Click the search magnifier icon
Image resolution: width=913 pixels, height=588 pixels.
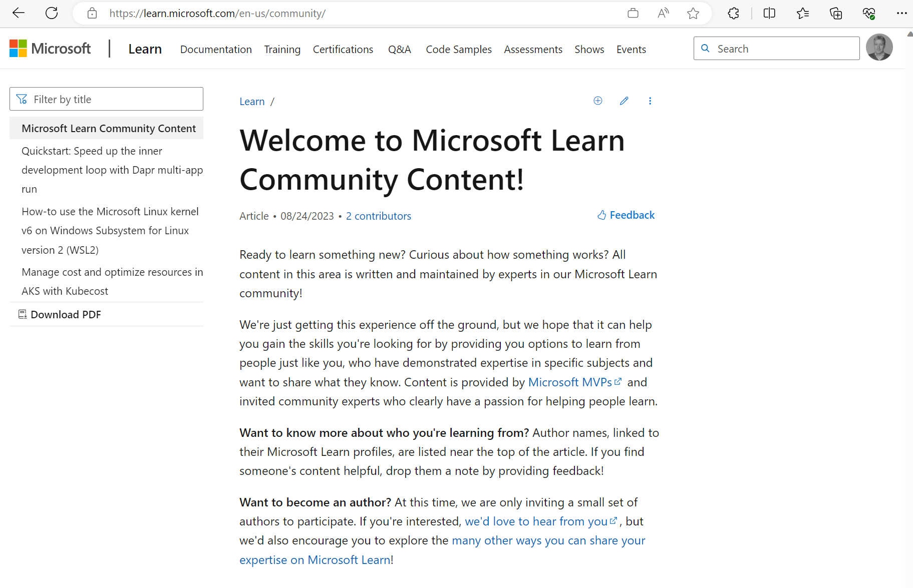pos(705,48)
